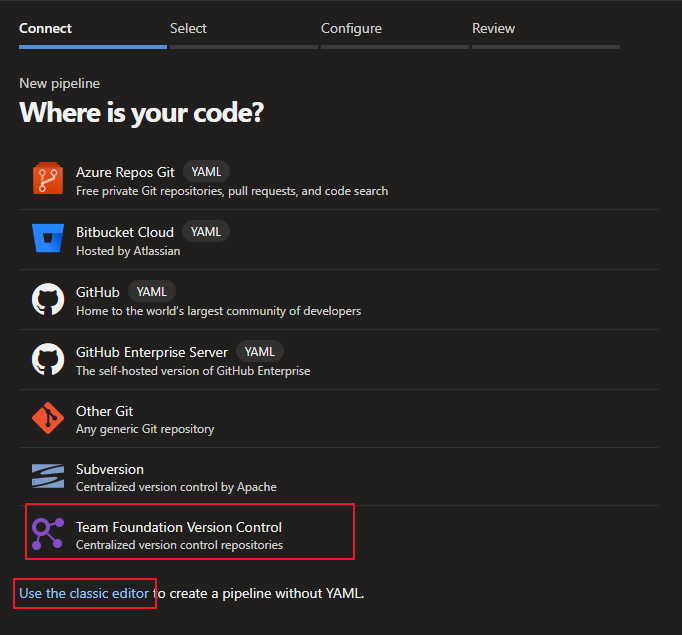Screen dimensions: 682x635
Task: Choose the Other Git option
Action: click(x=339, y=418)
